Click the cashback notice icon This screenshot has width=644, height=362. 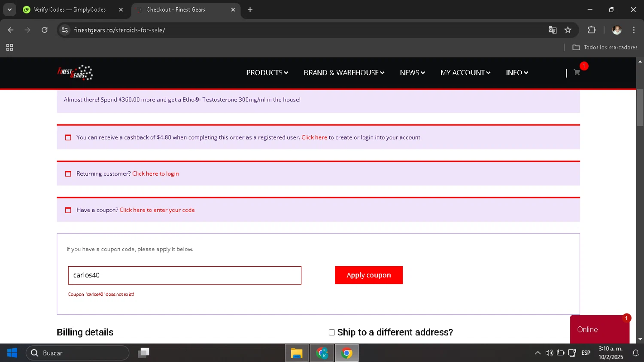click(68, 137)
